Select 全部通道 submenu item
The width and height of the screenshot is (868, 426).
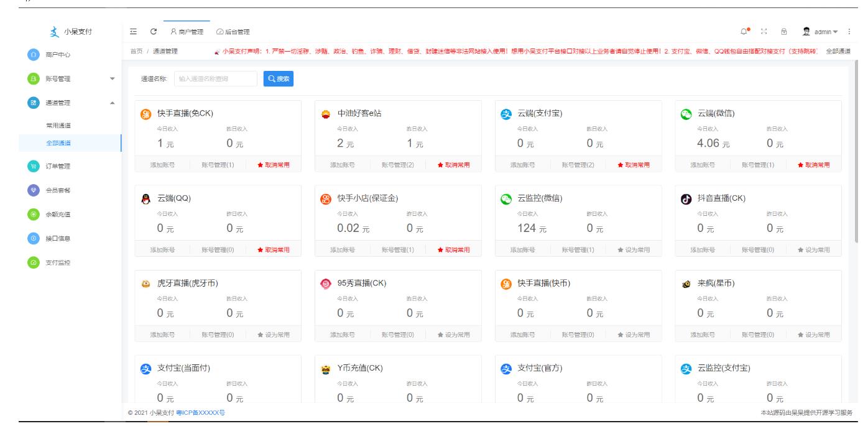(x=58, y=143)
